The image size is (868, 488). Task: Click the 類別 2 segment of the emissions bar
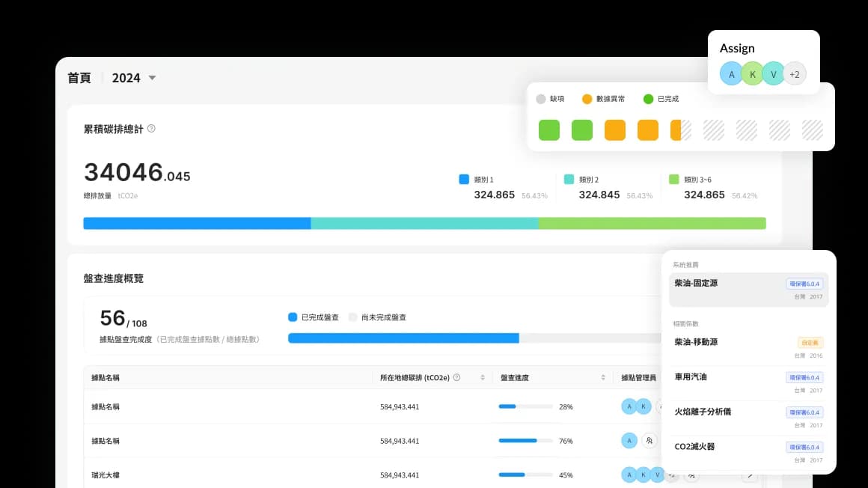424,223
